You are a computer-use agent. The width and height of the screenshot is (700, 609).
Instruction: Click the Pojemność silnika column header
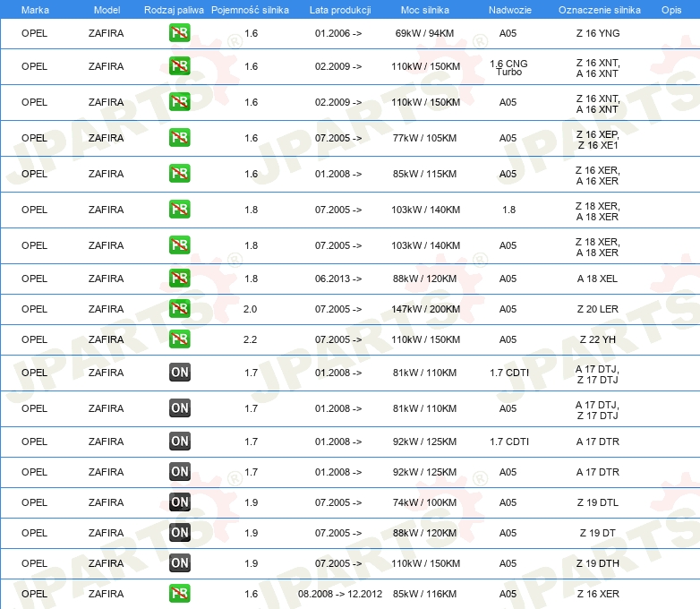tap(250, 10)
